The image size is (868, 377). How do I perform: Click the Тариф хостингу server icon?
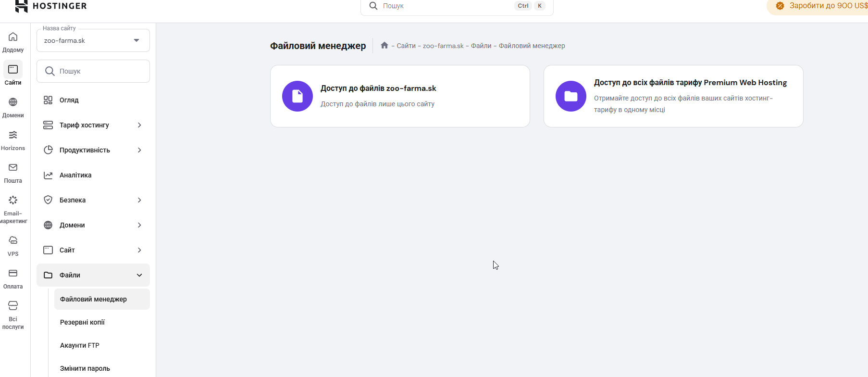(48, 125)
